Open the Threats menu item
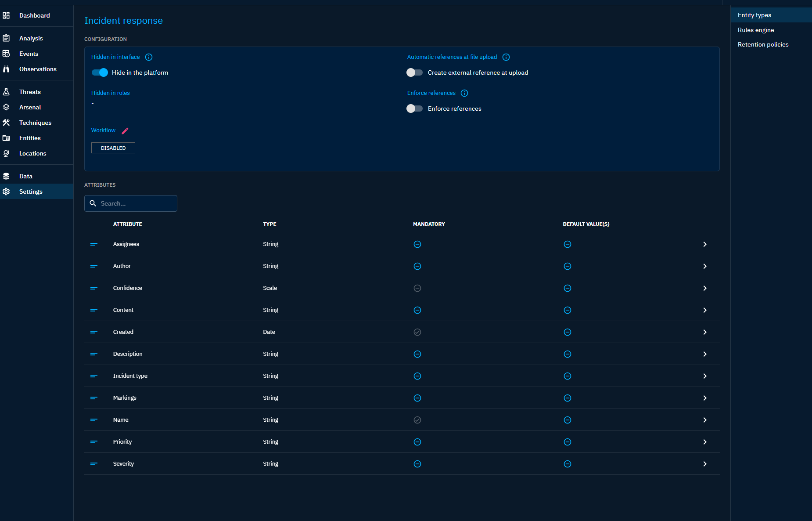The image size is (812, 521). pos(37,92)
